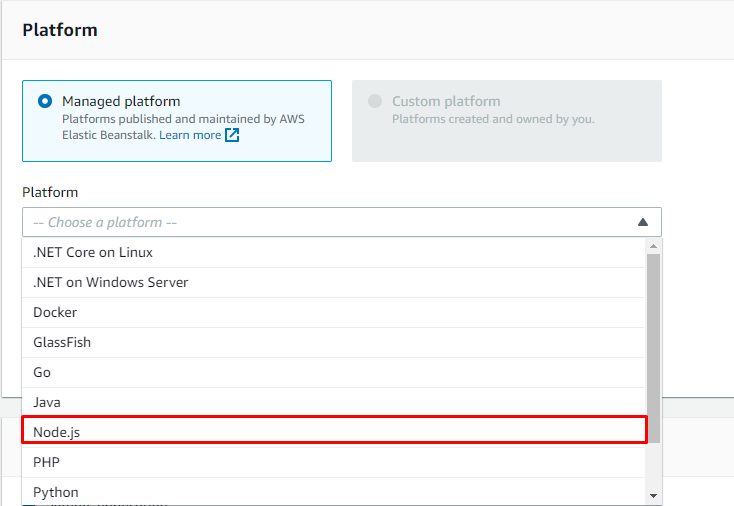Pick Docker from the platform list
Screen dimensions: 734x506
[x=333, y=313]
